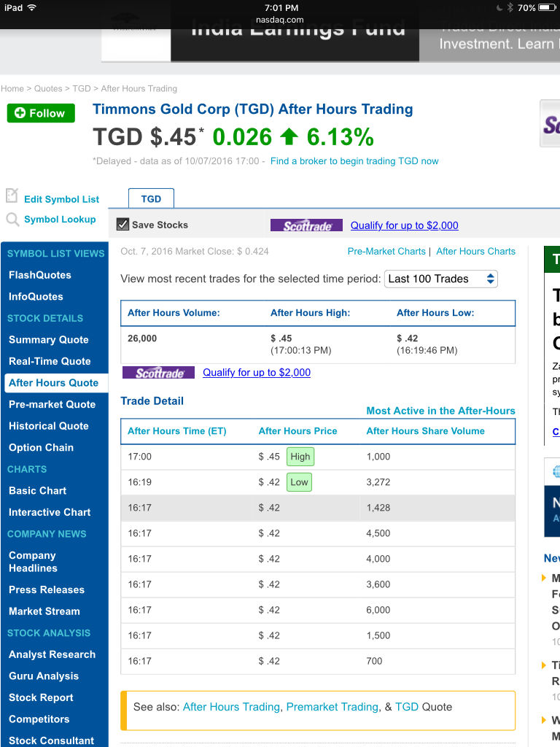Screen dimensions: 560x747
Task: Open Summary Quote in the sidebar
Action: (x=49, y=340)
